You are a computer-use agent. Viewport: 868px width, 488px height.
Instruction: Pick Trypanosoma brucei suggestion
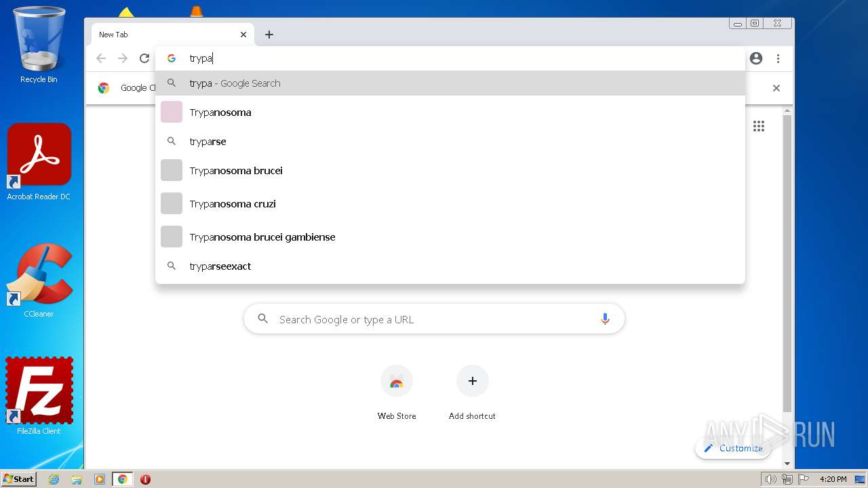450,171
